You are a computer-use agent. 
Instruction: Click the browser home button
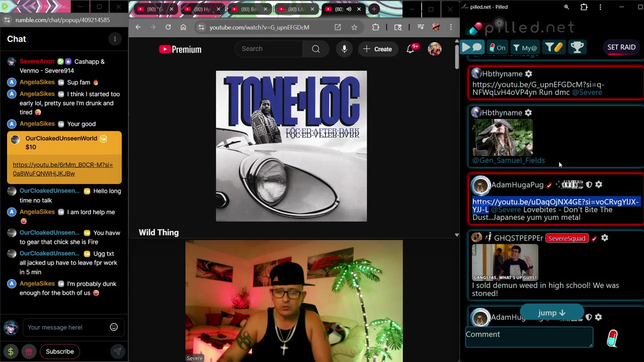[183, 27]
